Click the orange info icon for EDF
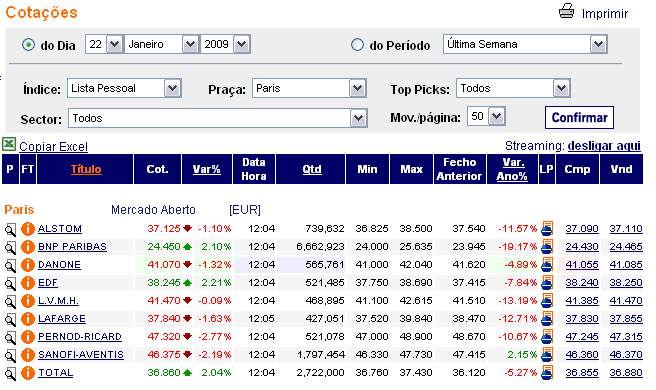 pos(28,283)
